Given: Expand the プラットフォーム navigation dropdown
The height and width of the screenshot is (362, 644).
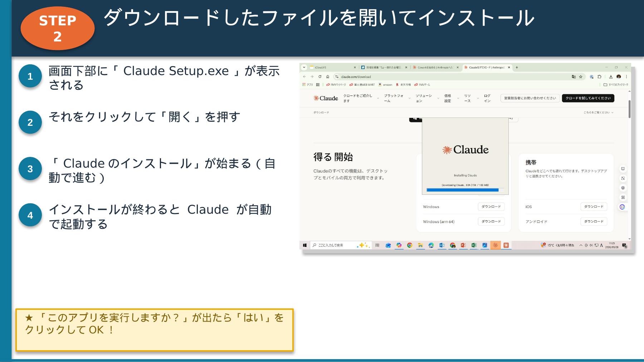Looking at the screenshot, I should tap(394, 98).
